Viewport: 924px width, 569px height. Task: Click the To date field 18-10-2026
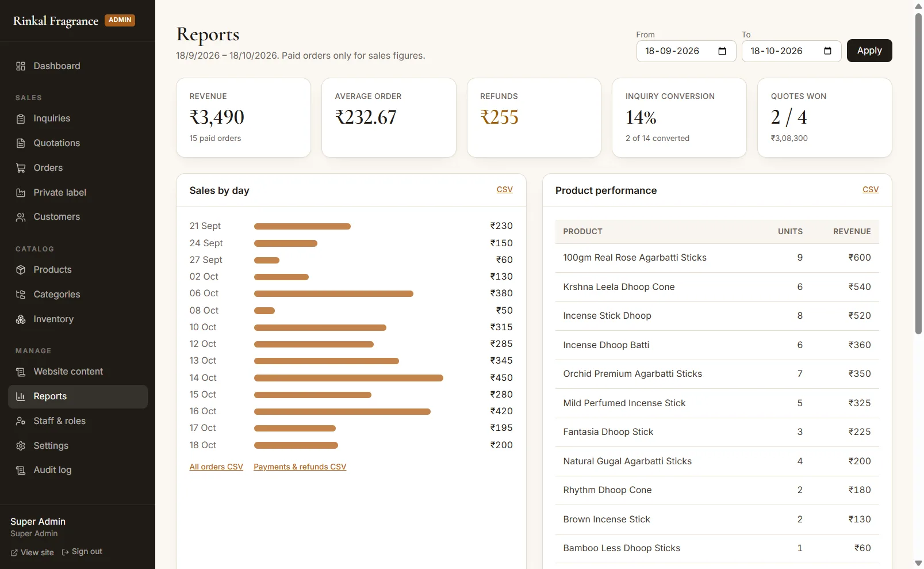[x=791, y=51]
